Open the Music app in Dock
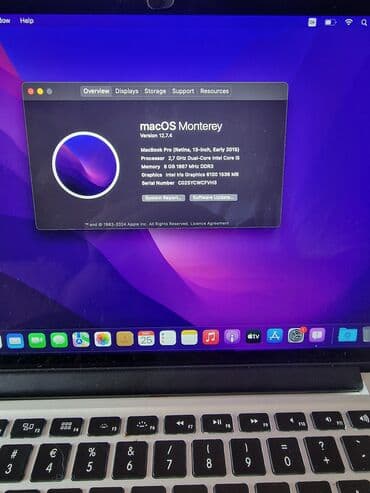 (x=211, y=337)
